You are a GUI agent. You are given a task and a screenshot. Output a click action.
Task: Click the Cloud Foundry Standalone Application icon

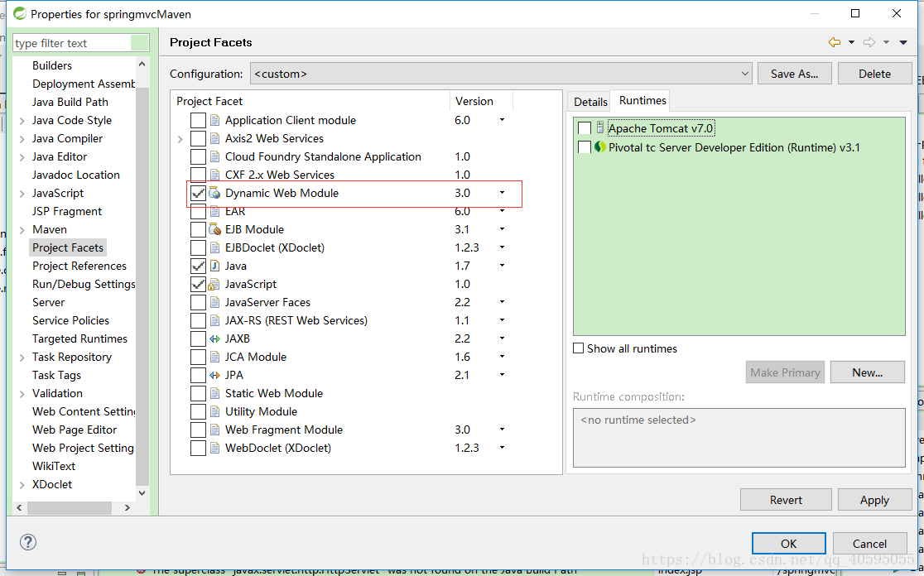[214, 156]
